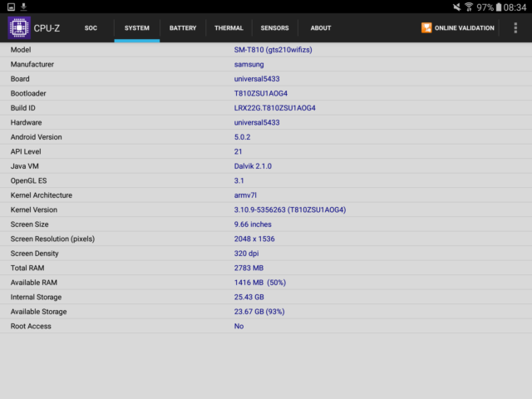Screen dimensions: 532x399
Task: Click the Bootloader value T810ZSU1AOG4
Action: coord(260,94)
